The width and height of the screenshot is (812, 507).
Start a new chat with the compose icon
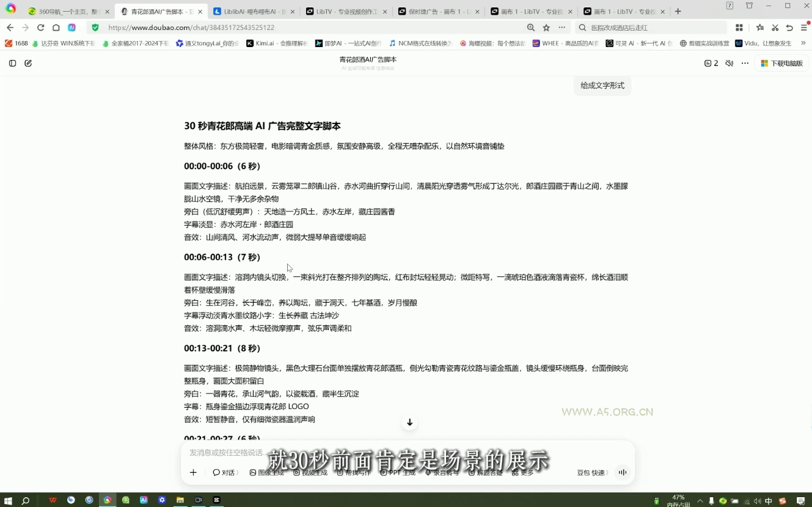28,63
